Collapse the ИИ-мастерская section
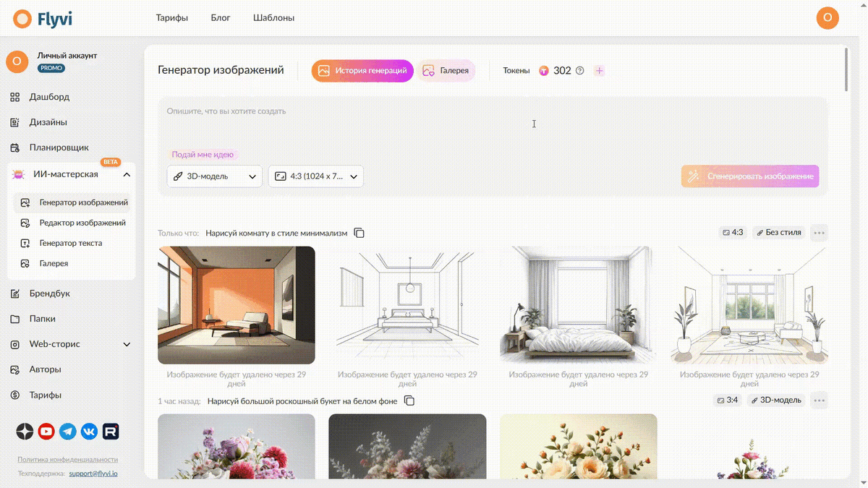Screen dimensions: 868x488 coord(127,175)
